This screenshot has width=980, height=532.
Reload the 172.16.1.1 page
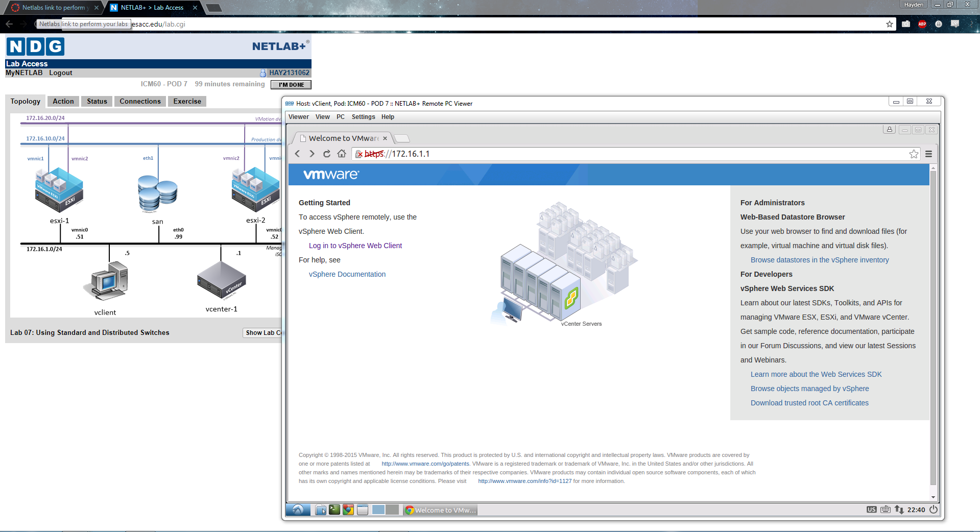point(327,154)
